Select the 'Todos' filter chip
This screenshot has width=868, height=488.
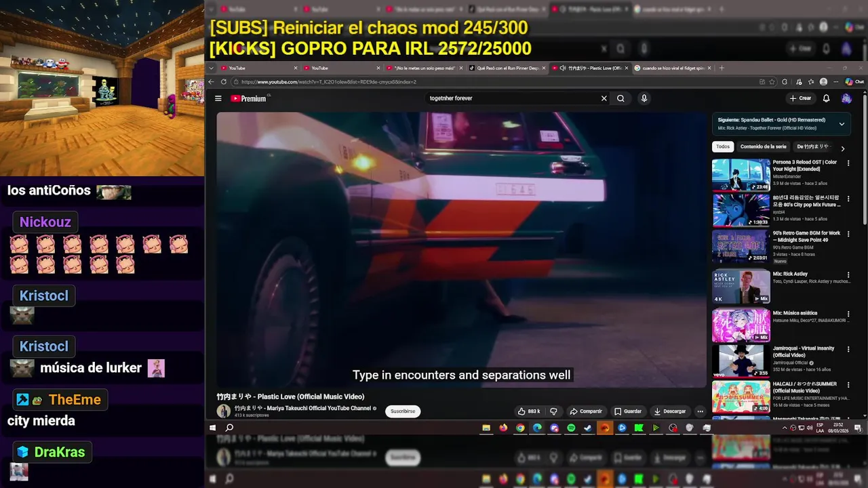[723, 146]
